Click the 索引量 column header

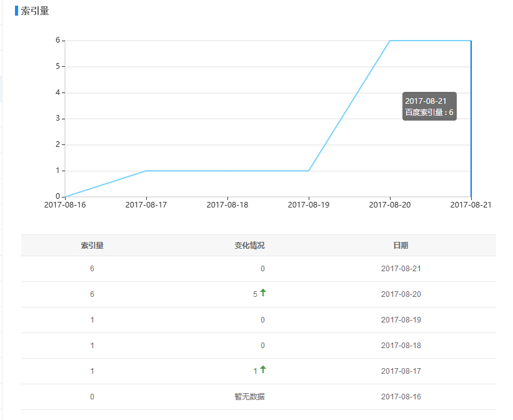92,245
